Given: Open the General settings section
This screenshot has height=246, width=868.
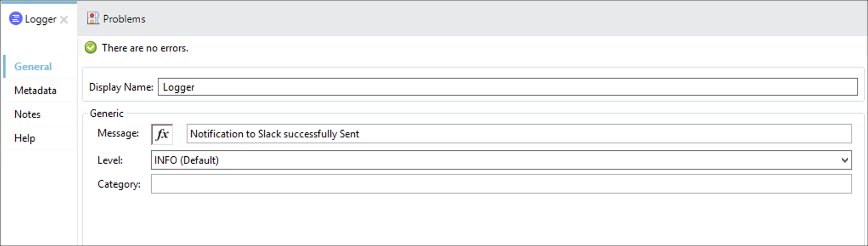Looking at the screenshot, I should point(33,66).
